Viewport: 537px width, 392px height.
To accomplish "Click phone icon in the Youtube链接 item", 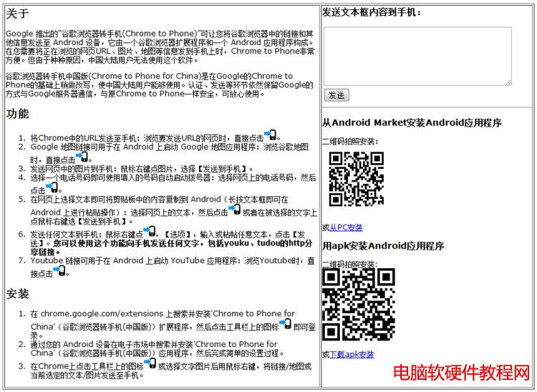I will (60, 271).
